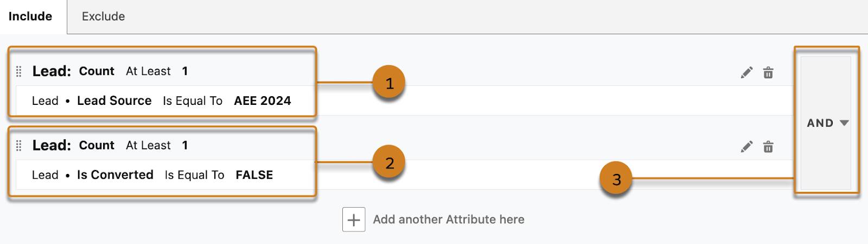Click the second Lead: Count At Least header

(110, 146)
